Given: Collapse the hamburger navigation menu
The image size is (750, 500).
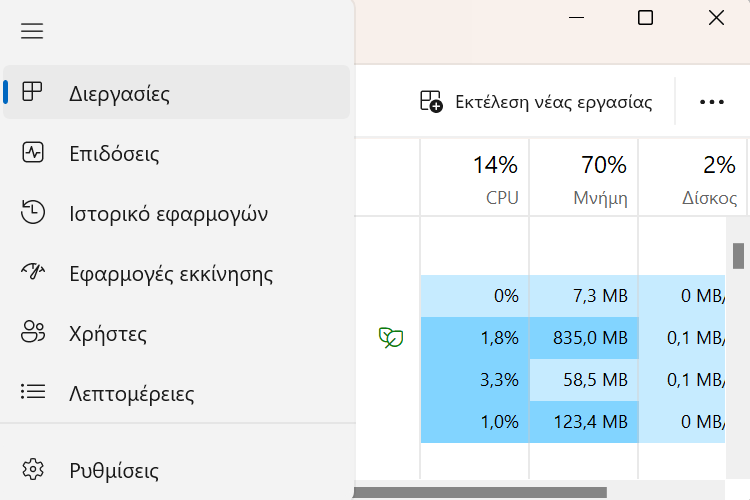Looking at the screenshot, I should click(32, 31).
